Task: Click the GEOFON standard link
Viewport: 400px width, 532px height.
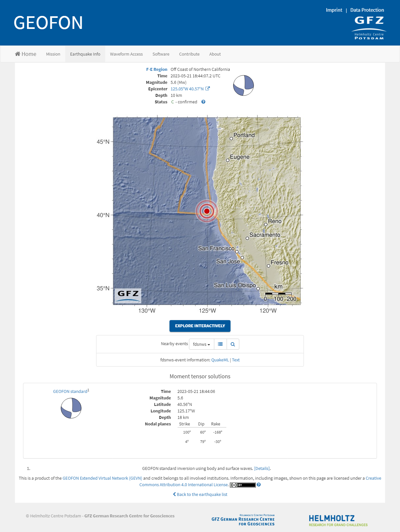Action: [70, 391]
